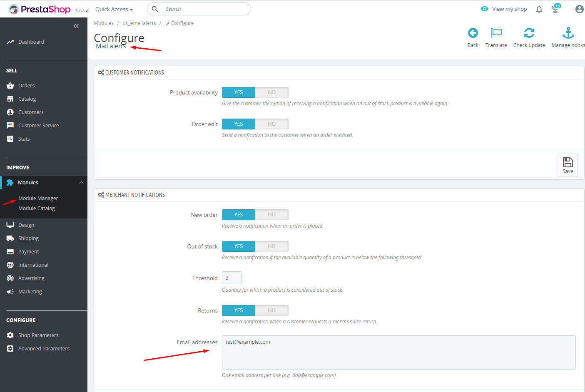The width and height of the screenshot is (585, 392).
Task: Open Orders in the sidebar
Action: [26, 86]
